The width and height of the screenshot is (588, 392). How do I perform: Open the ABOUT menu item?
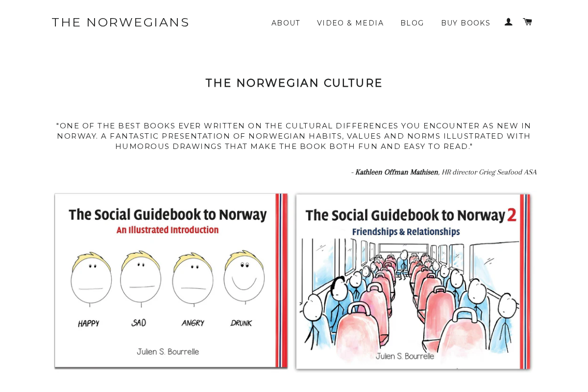pyautogui.click(x=286, y=22)
